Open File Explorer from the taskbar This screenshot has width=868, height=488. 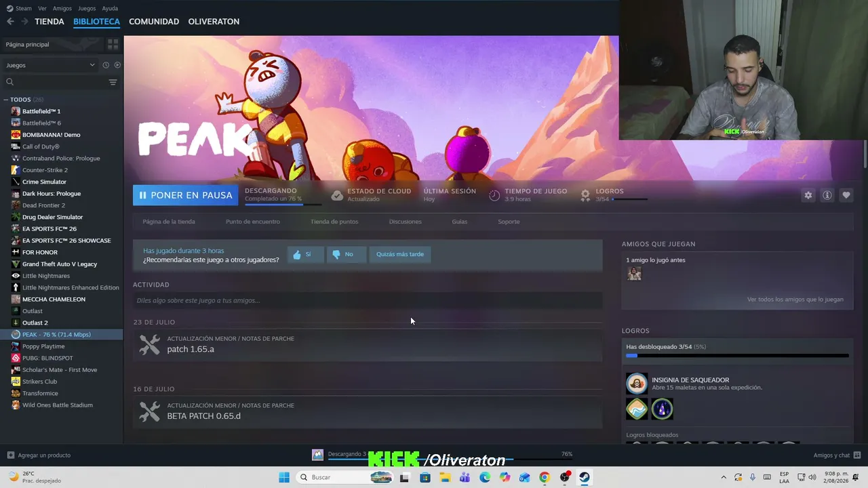[445, 477]
